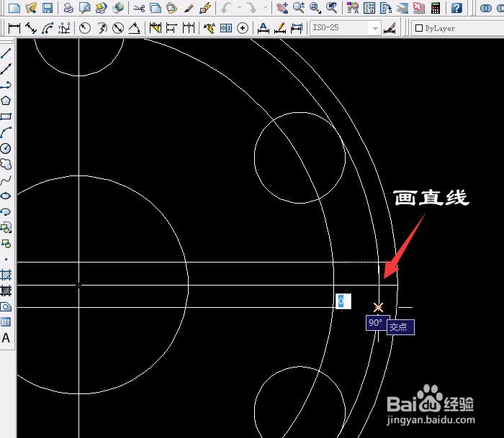Open the Tool Palettes window

tap(386, 8)
